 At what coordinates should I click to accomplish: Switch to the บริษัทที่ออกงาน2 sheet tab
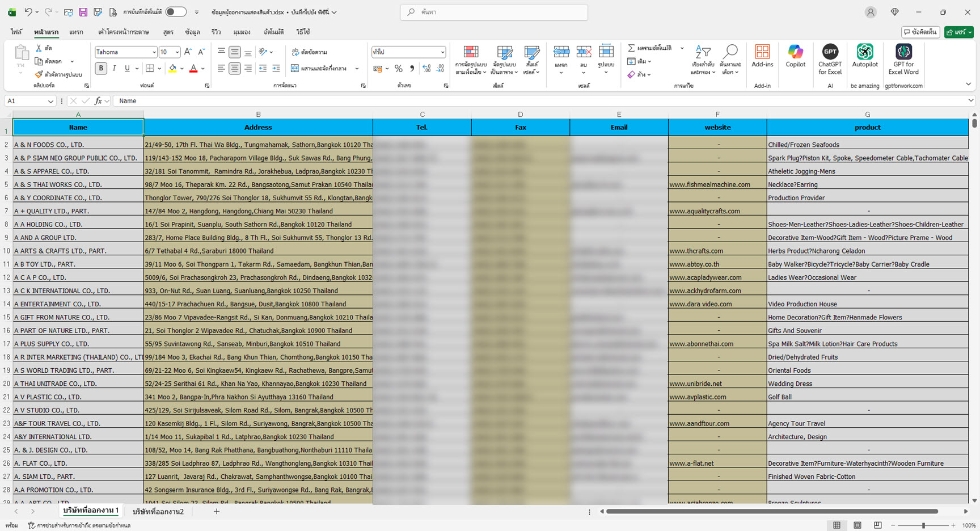click(158, 512)
